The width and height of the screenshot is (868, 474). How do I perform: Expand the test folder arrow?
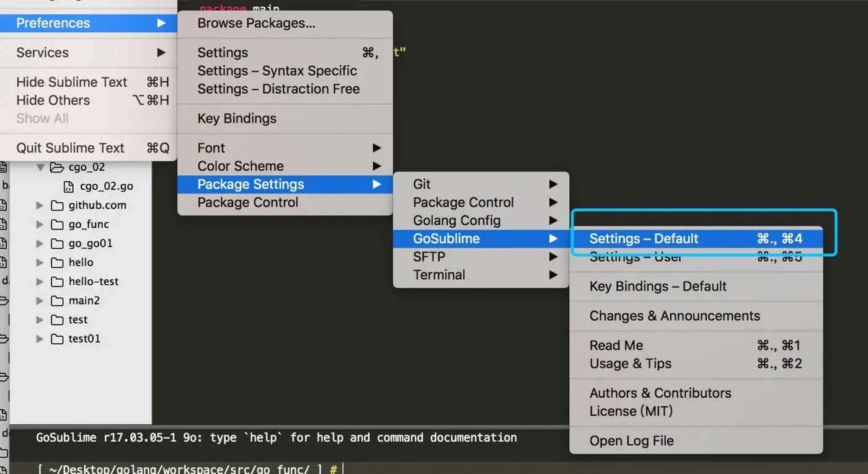pyautogui.click(x=40, y=320)
